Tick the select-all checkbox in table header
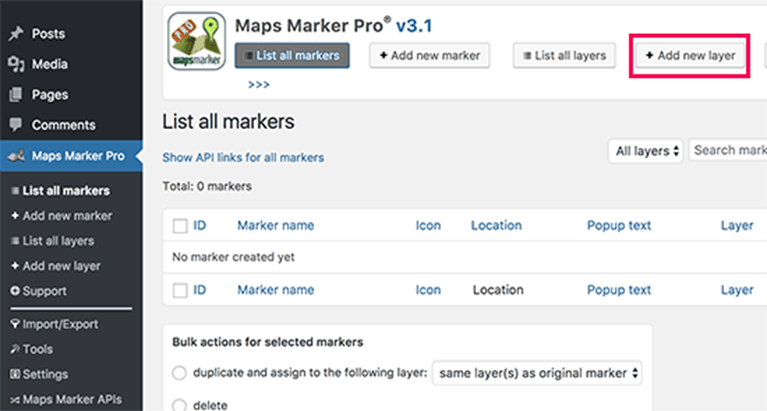The width and height of the screenshot is (767, 411). click(180, 226)
